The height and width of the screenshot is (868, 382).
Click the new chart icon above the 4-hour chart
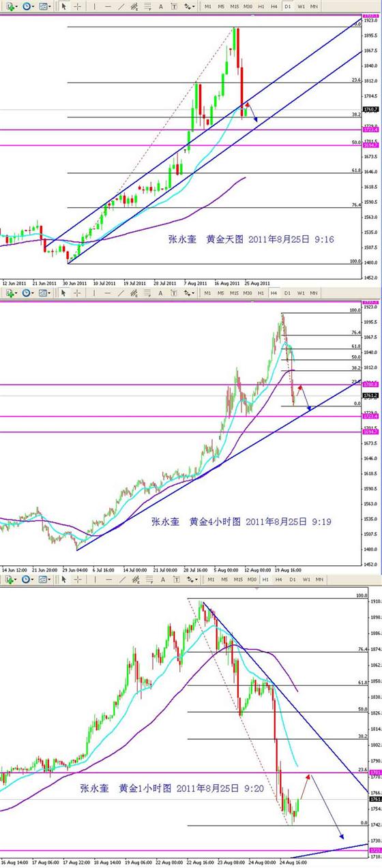pyautogui.click(x=9, y=293)
